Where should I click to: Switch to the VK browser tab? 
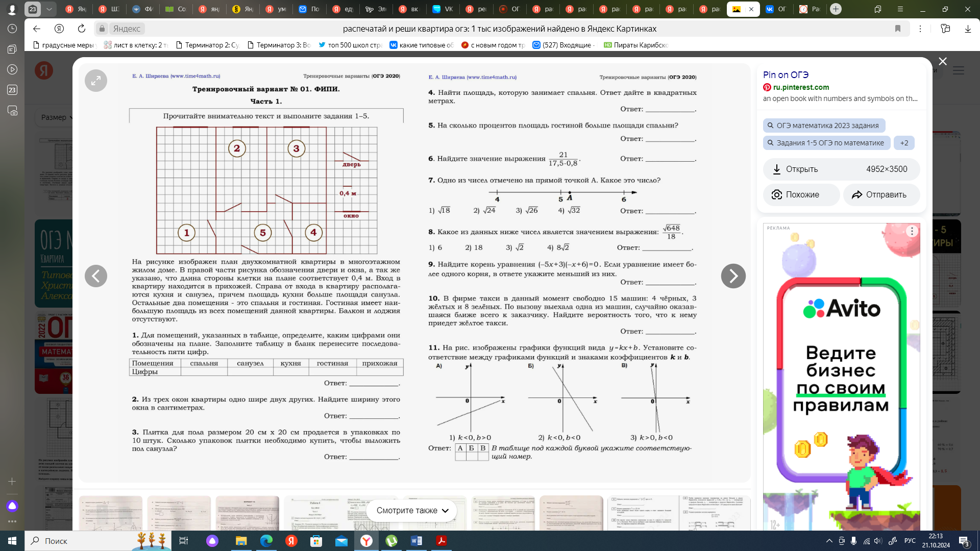coord(443,9)
